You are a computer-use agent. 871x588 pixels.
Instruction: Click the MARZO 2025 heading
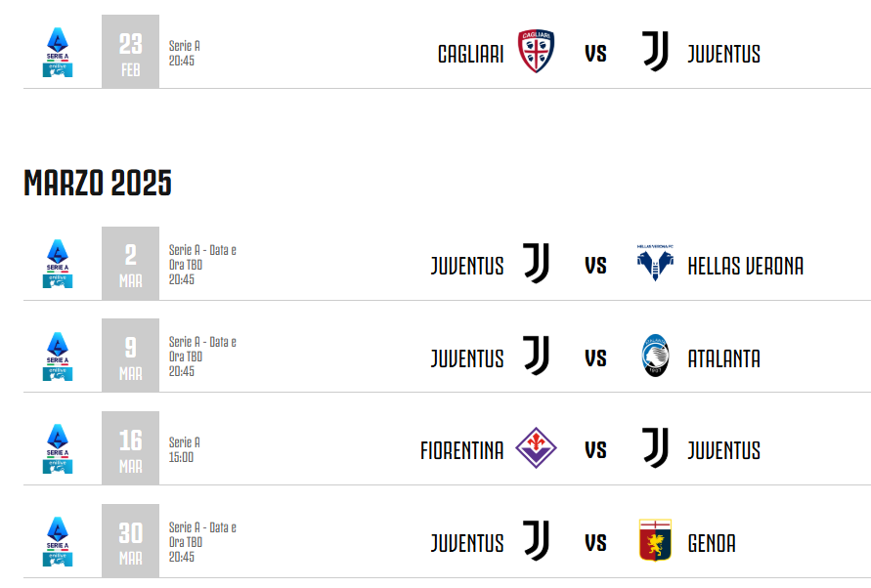98,184
